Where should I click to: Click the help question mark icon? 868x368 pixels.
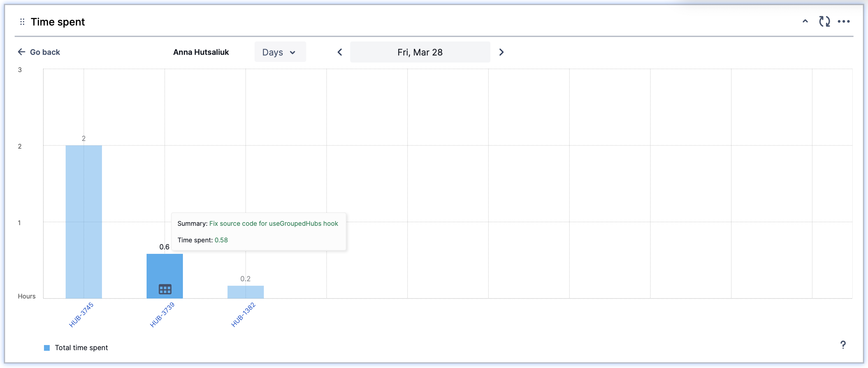(843, 345)
